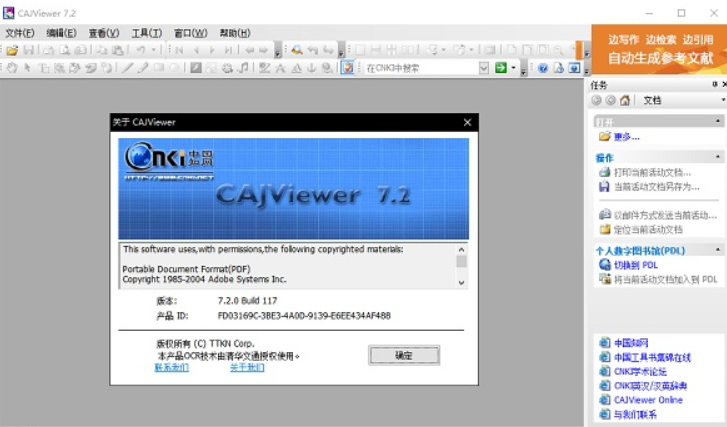
Task: Click the Undo arrow toolbar icon
Action: coord(141,50)
